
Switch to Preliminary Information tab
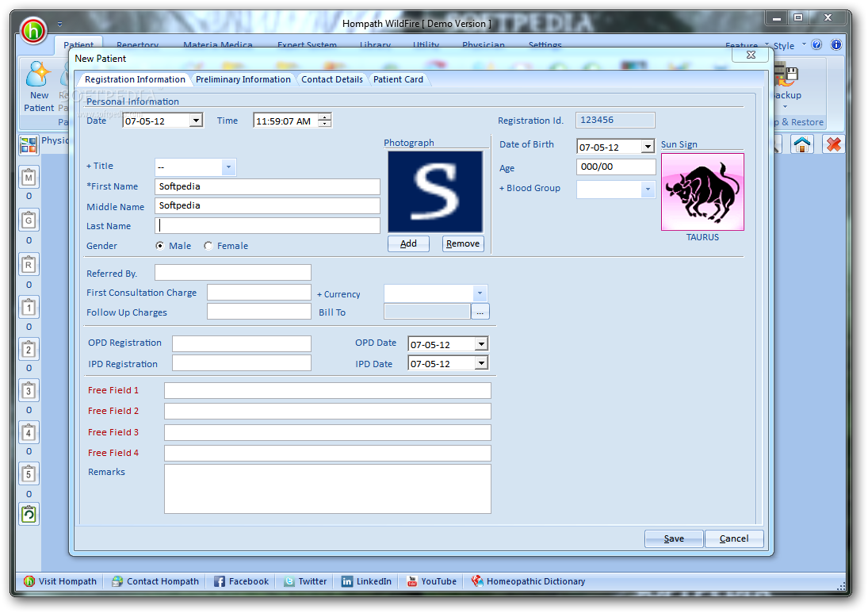pyautogui.click(x=243, y=79)
